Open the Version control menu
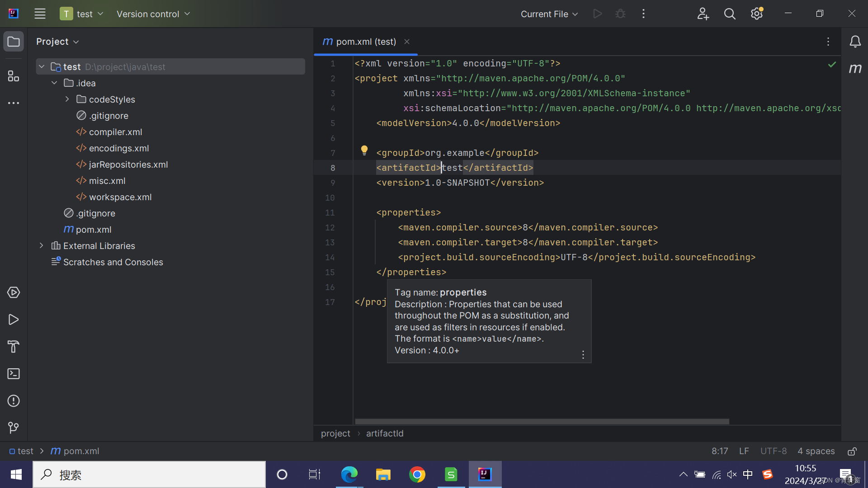Image resolution: width=868 pixels, height=488 pixels. [153, 14]
